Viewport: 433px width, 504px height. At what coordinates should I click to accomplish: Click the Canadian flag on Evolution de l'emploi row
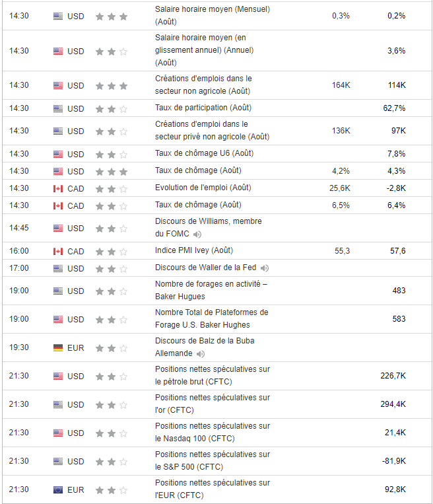(x=58, y=189)
